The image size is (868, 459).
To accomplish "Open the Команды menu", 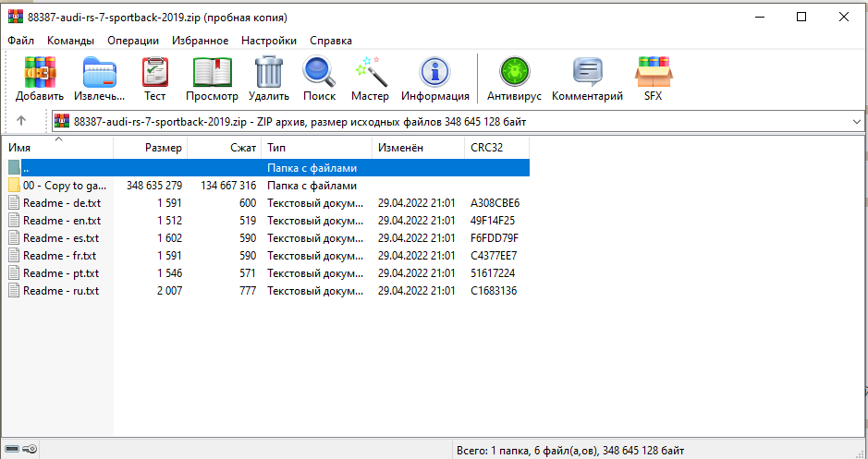I will (x=70, y=41).
